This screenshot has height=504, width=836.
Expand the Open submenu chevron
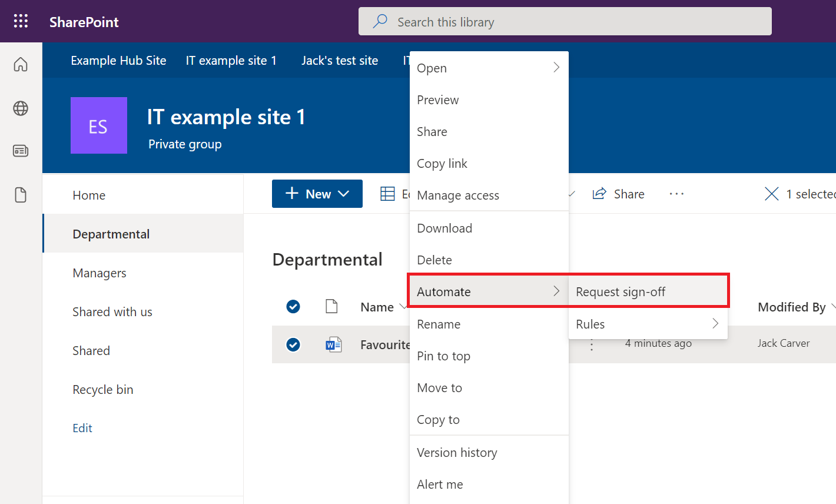point(556,67)
